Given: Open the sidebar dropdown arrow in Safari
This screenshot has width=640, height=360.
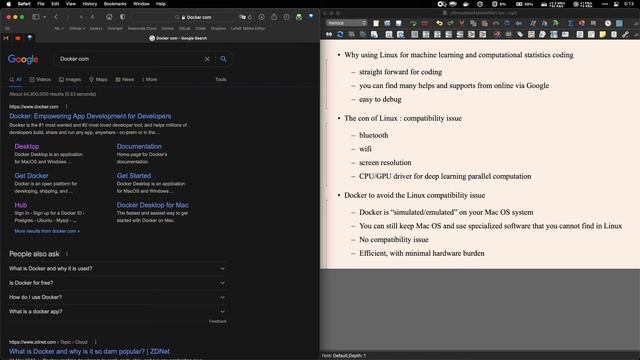Looking at the screenshot, I should [44, 17].
